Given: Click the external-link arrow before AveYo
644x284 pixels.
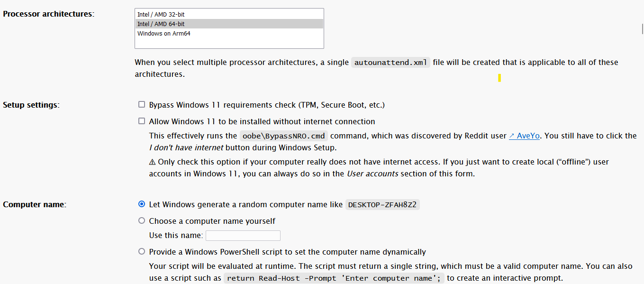Looking at the screenshot, I should (x=512, y=136).
